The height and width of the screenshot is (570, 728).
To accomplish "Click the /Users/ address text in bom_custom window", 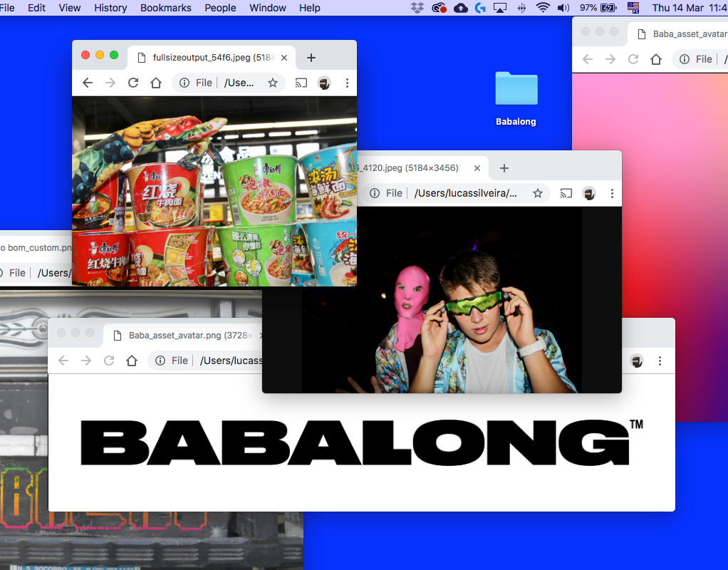I will click(x=54, y=273).
